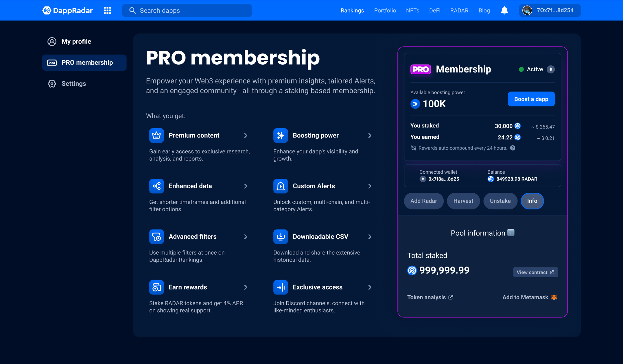Click the My profile person icon

click(x=52, y=42)
